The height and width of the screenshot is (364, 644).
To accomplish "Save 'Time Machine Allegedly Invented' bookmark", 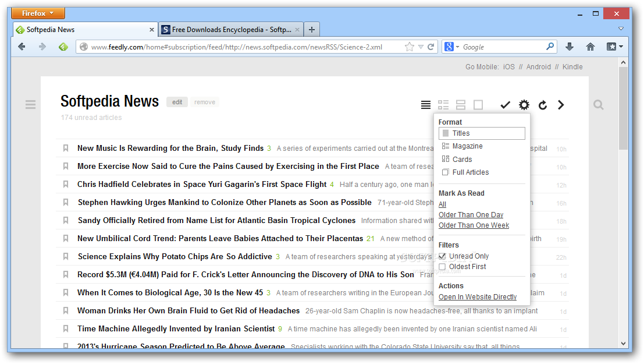I will [x=66, y=329].
